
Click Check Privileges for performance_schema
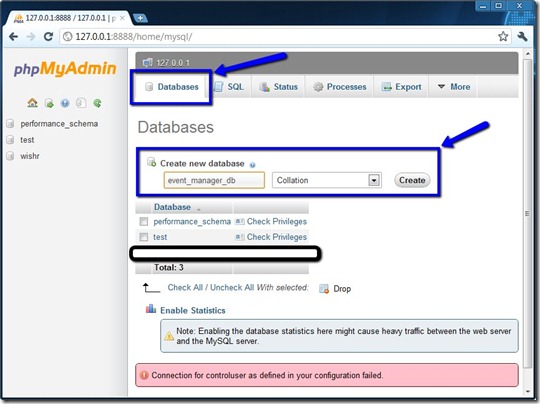pyautogui.click(x=277, y=221)
